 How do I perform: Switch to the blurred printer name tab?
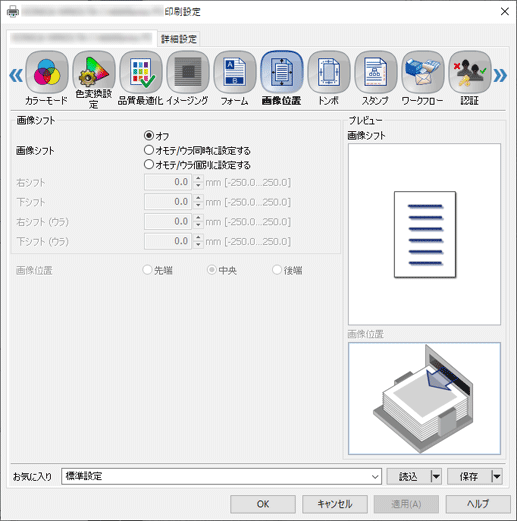pyautogui.click(x=82, y=38)
